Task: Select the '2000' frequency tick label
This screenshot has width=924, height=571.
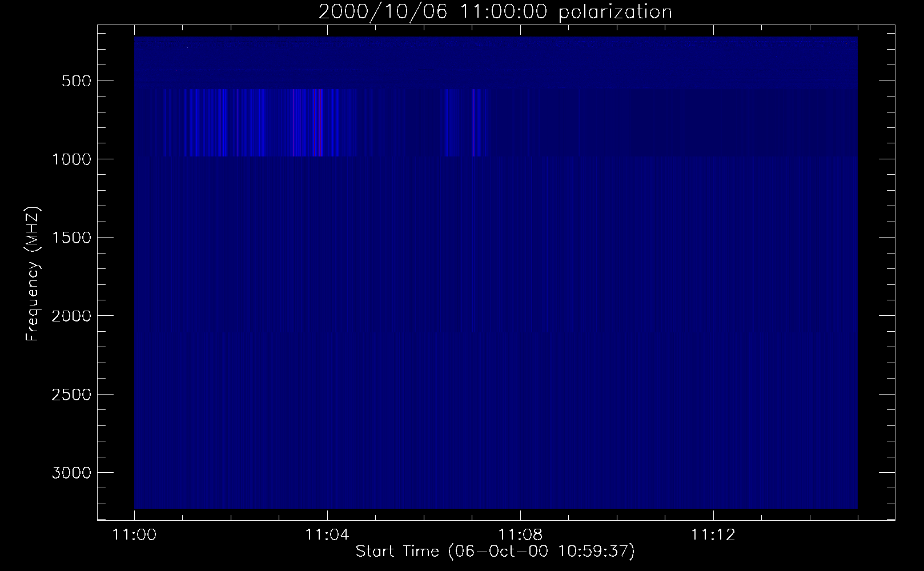Action: (x=71, y=316)
